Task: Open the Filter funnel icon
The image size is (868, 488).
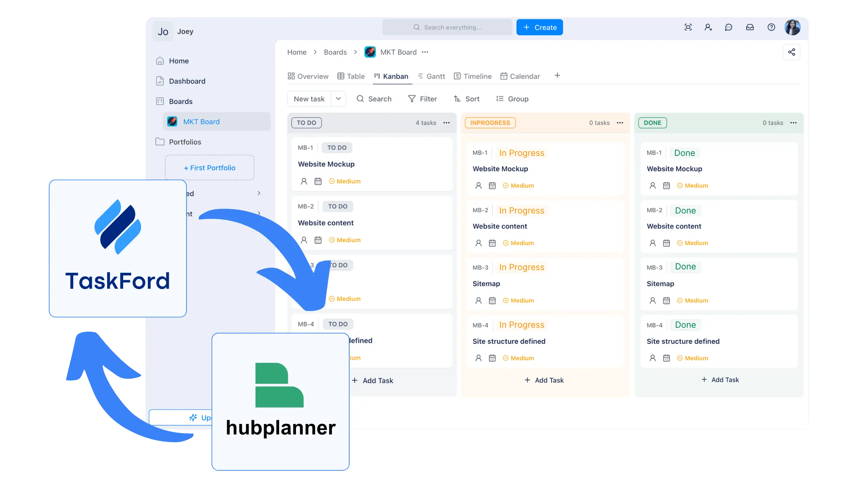Action: (x=411, y=99)
